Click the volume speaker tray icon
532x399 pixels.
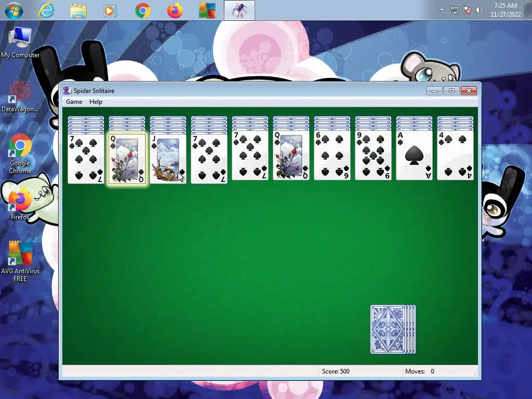pos(479,10)
